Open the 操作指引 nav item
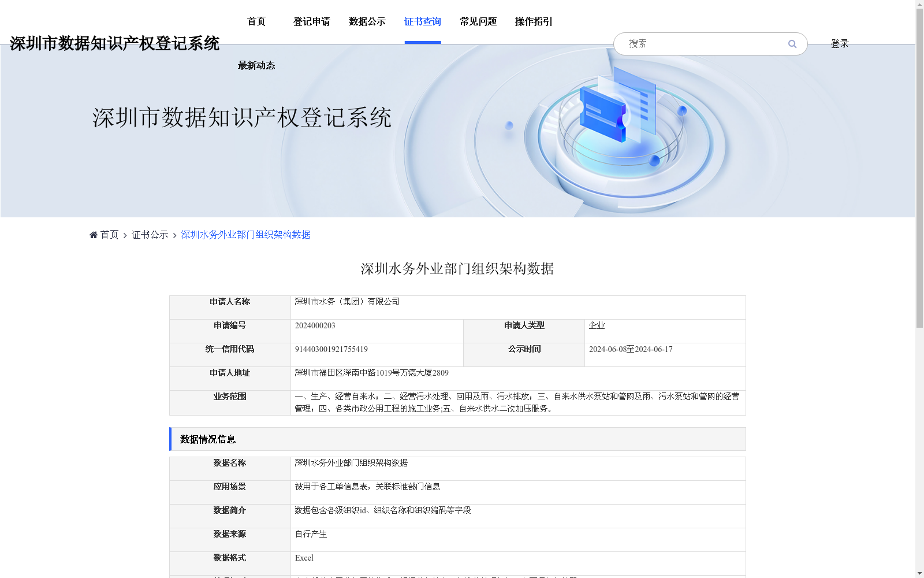This screenshot has width=924, height=578. point(534,21)
